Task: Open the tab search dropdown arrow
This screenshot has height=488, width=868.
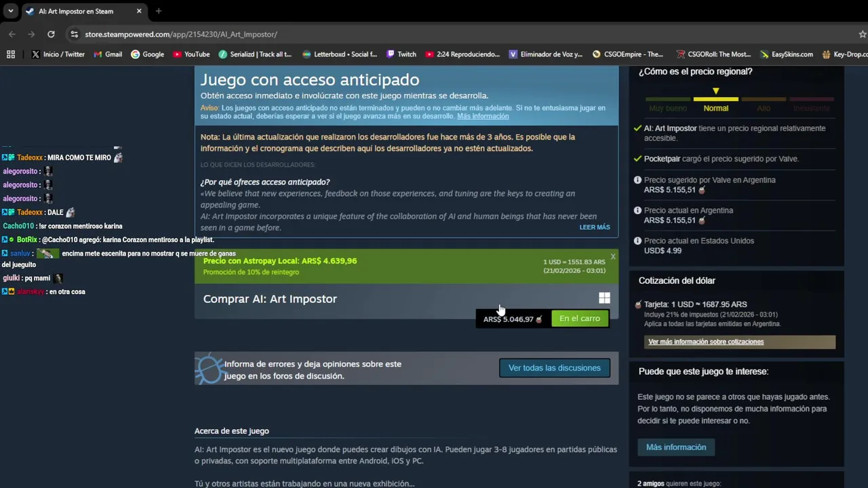Action: click(10, 11)
